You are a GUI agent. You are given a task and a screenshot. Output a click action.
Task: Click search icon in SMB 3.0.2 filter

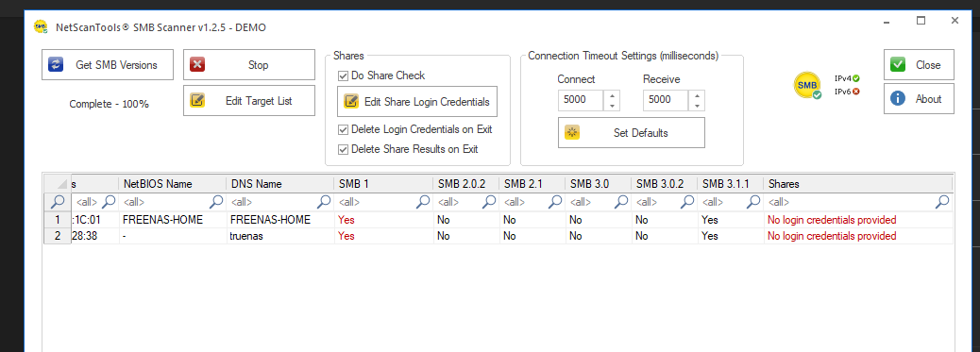click(x=687, y=201)
